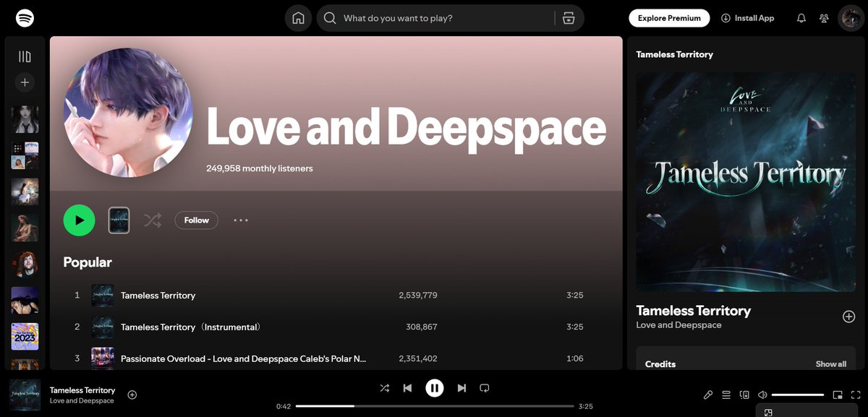Click the 308,867 play count

click(x=422, y=327)
